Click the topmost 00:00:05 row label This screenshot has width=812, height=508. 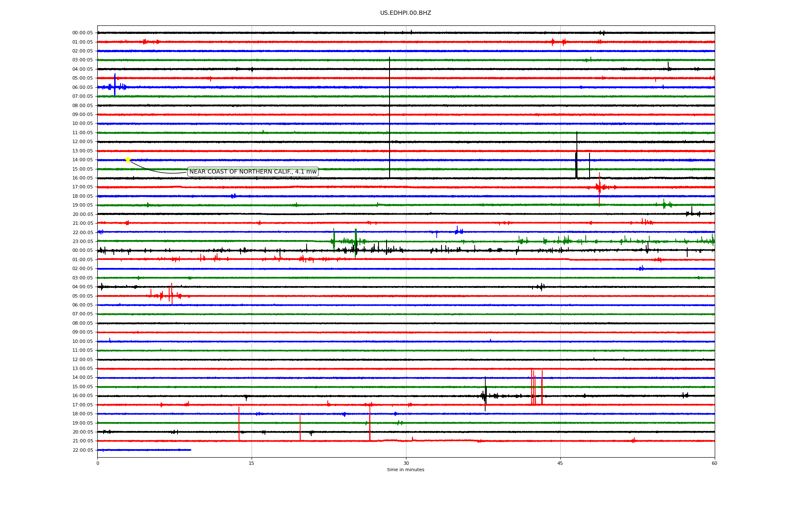tap(82, 33)
